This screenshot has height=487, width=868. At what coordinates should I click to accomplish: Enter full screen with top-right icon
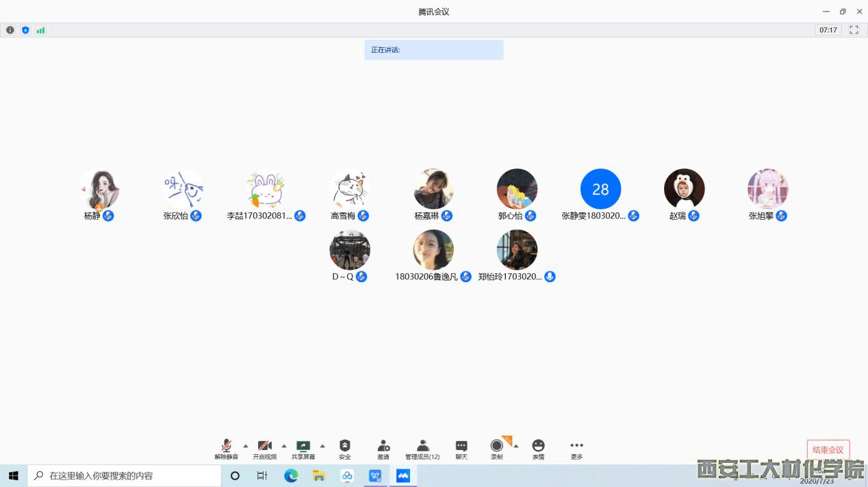[854, 30]
